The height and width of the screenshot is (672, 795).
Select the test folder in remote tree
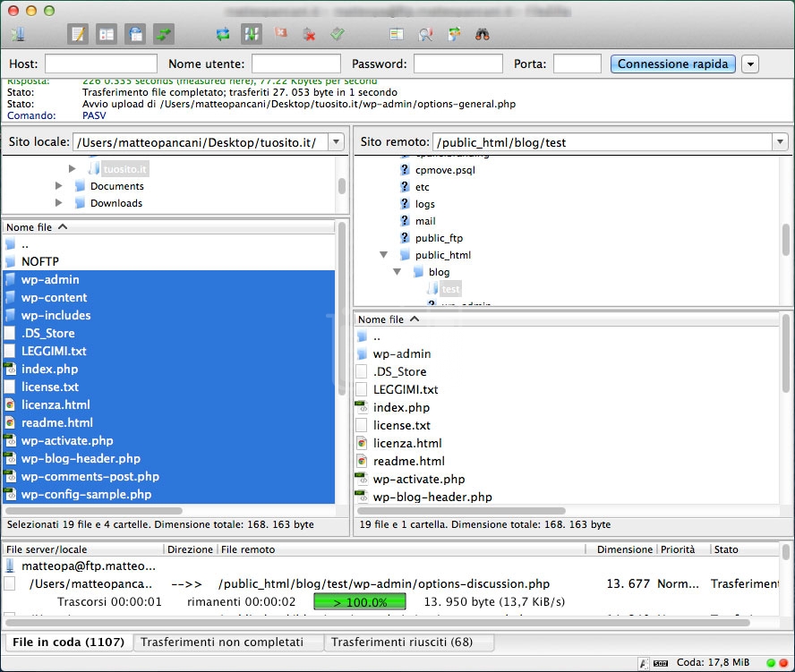(450, 289)
